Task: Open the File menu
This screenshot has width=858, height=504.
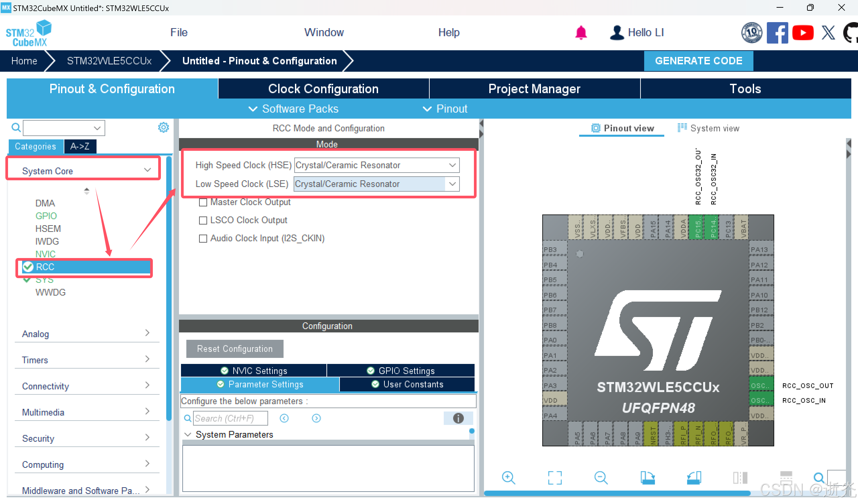Action: click(179, 33)
